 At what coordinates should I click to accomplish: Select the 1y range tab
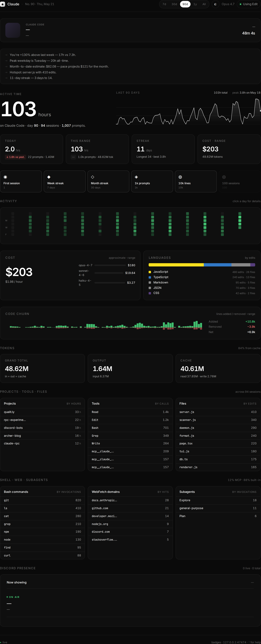(195, 4)
